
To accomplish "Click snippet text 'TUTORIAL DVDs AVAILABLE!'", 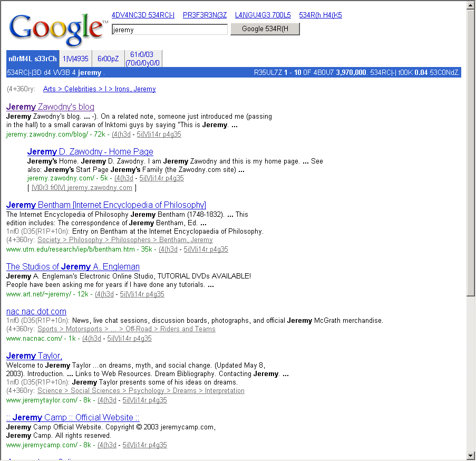I will [x=204, y=276].
